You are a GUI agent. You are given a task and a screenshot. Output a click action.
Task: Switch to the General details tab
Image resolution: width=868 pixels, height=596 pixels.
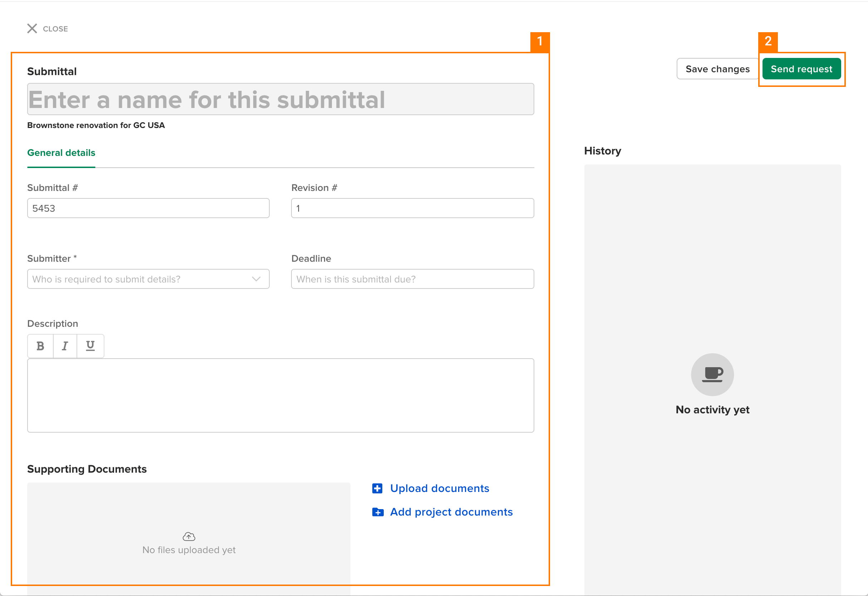[x=61, y=153]
